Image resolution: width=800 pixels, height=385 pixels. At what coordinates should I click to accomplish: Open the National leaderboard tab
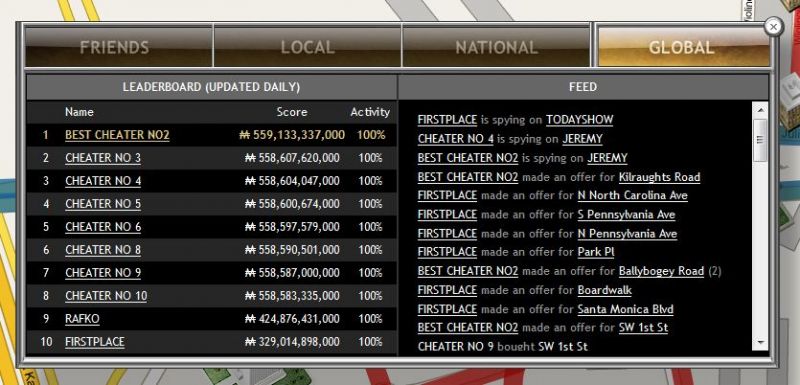496,47
